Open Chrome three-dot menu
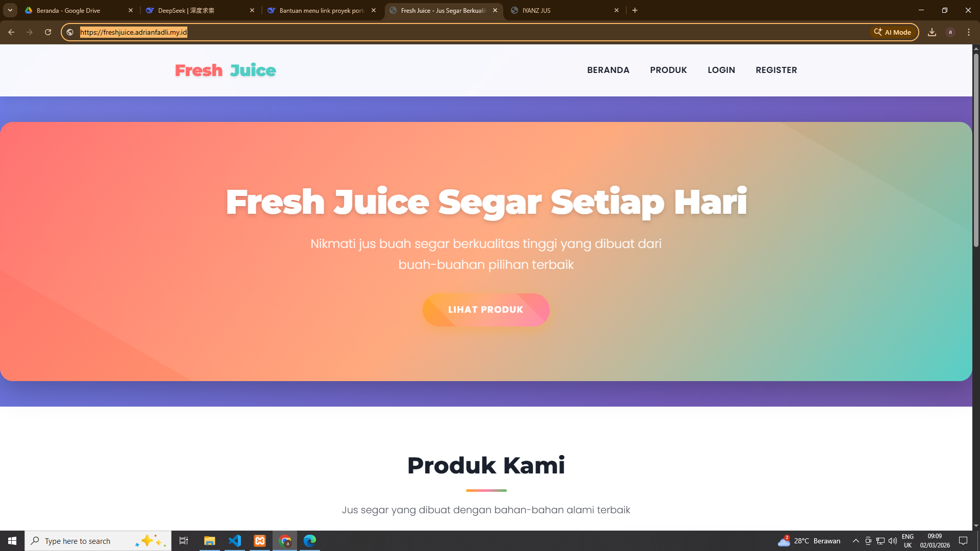The width and height of the screenshot is (980, 551). [969, 32]
